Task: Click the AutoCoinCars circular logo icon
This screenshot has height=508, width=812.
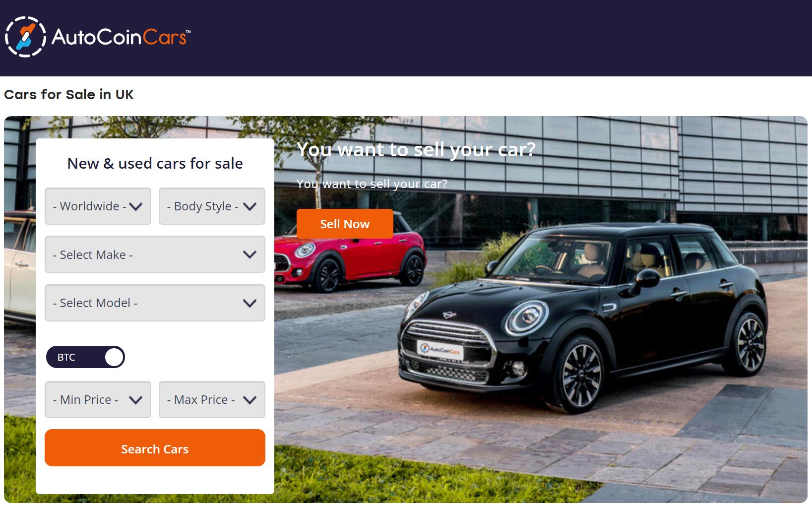Action: click(x=25, y=37)
